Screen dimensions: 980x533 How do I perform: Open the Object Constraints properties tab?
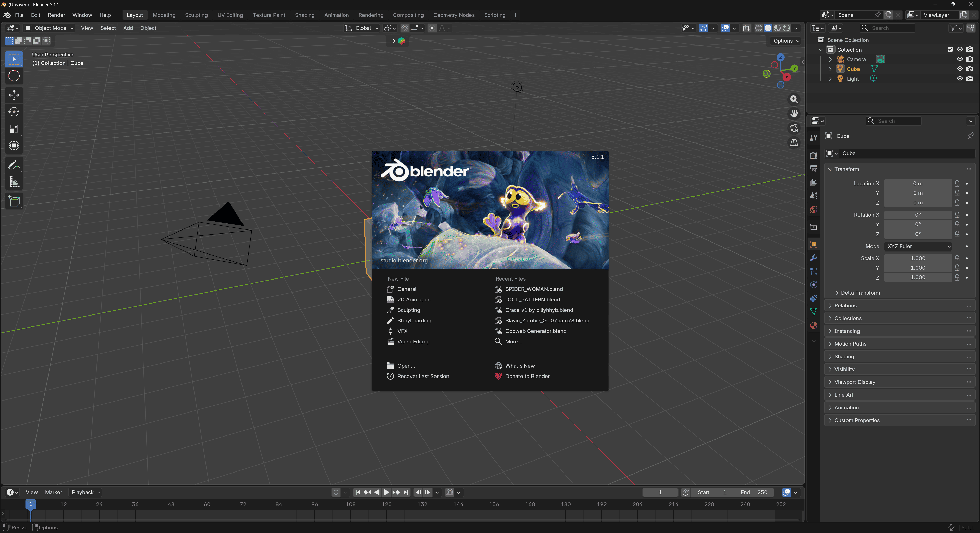point(814,299)
